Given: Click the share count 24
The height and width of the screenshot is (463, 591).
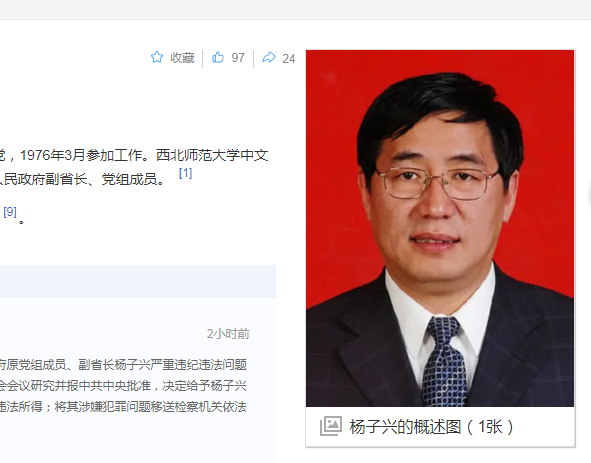Looking at the screenshot, I should (x=288, y=58).
